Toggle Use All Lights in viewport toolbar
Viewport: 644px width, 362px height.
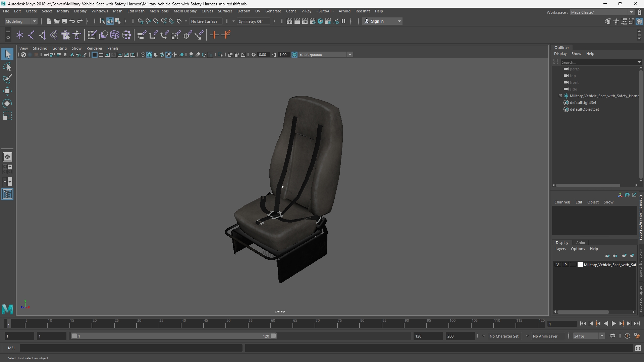(175, 55)
